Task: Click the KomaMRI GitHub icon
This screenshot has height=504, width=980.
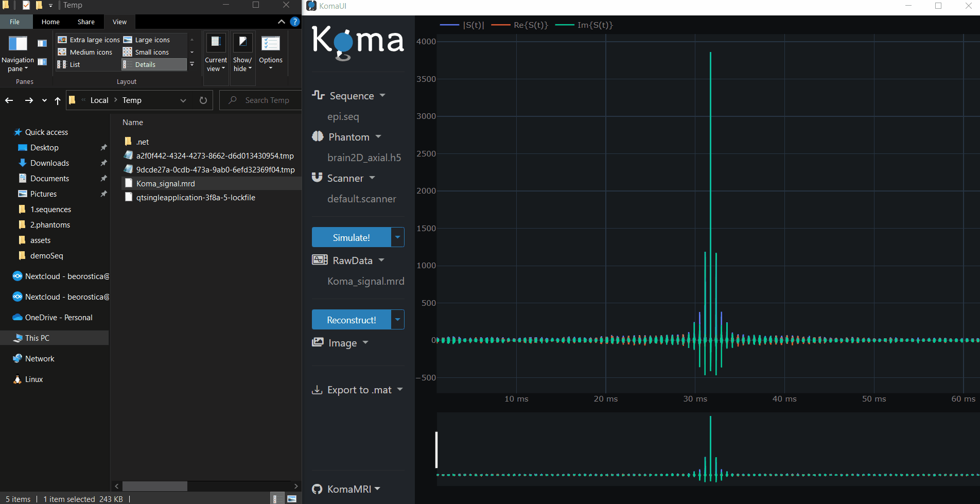Action: click(x=317, y=489)
